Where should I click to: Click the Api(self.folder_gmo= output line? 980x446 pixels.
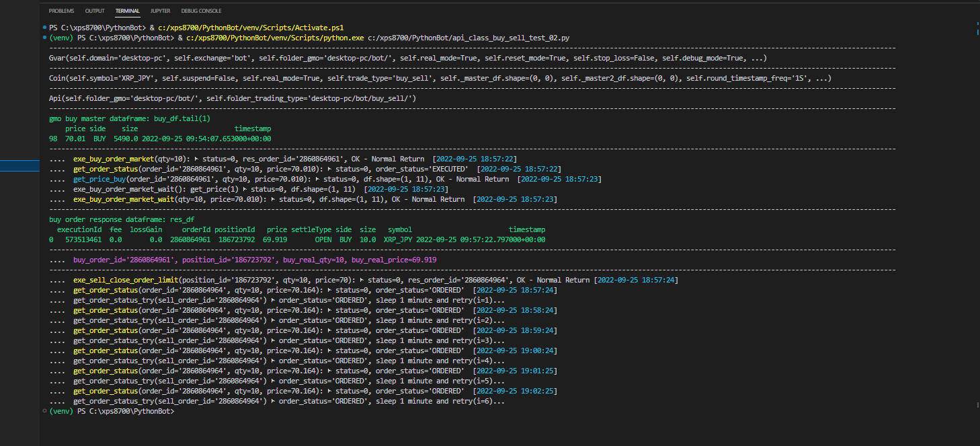233,99
